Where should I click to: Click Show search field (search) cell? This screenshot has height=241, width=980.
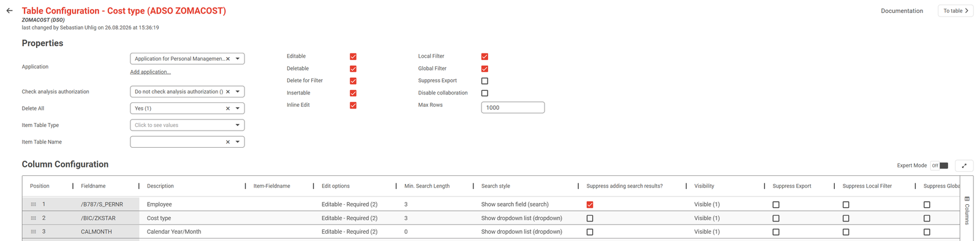pos(515,204)
